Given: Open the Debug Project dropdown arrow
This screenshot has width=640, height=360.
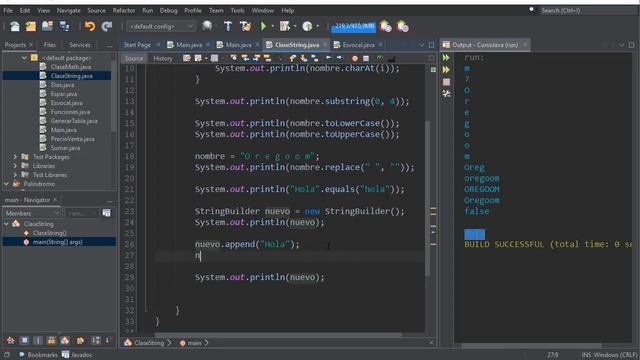Looking at the screenshot, I should 295,27.
